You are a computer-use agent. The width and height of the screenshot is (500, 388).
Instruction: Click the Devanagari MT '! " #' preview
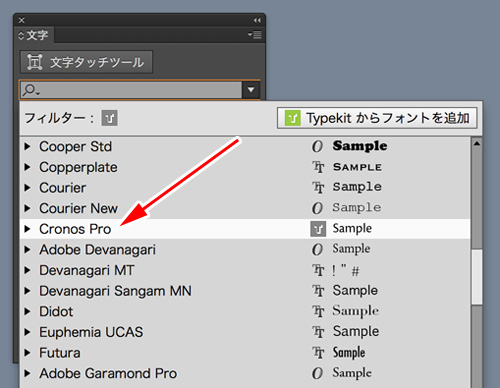[x=346, y=270]
